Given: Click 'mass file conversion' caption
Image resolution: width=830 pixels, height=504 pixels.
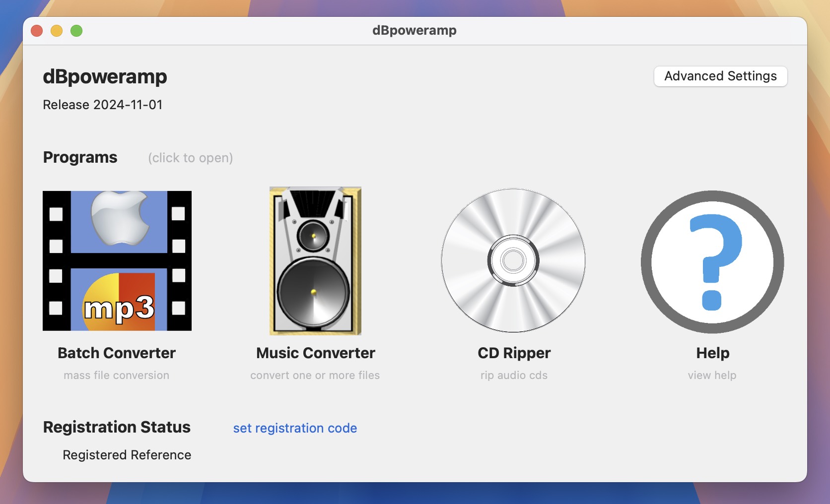Looking at the screenshot, I should point(117,375).
